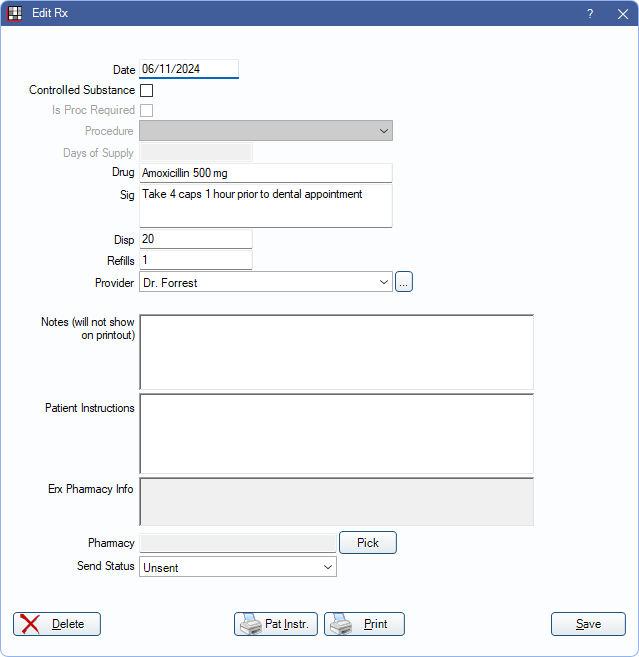The height and width of the screenshot is (657, 639).
Task: Click the Is Proc Required checkbox
Action: coord(146,111)
